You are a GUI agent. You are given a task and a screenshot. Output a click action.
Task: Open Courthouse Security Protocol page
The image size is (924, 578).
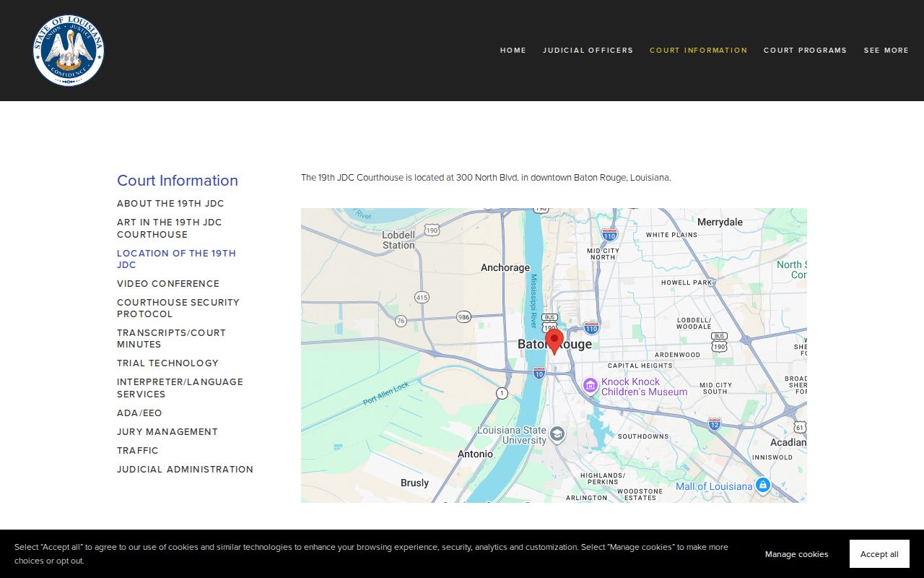[178, 308]
